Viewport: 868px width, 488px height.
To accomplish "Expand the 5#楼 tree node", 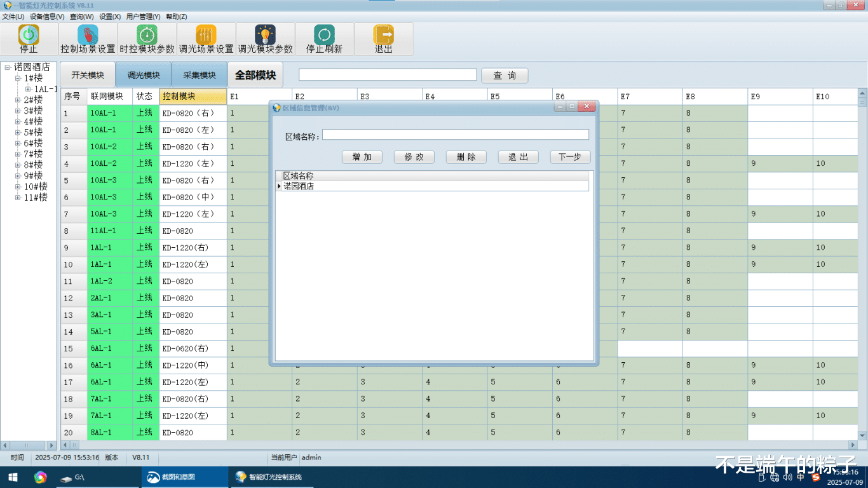I will point(18,132).
